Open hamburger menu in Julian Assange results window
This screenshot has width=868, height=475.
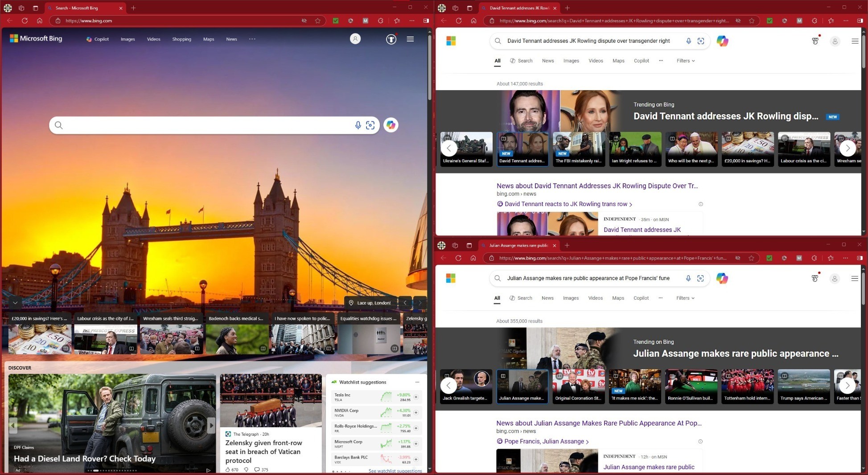coord(855,278)
